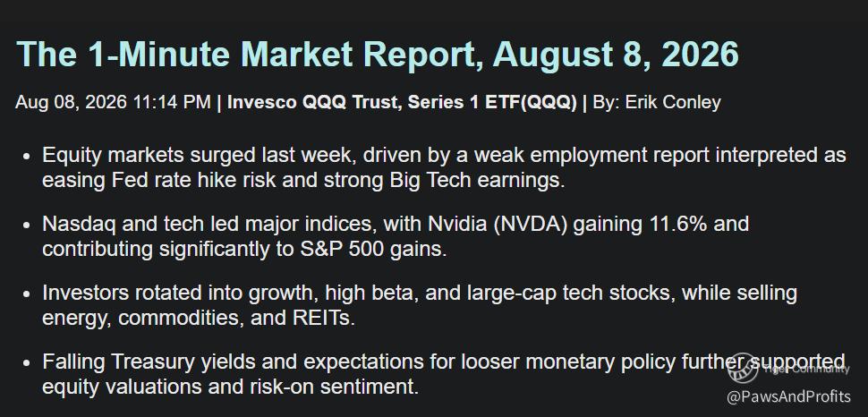Click the bullet dot before 'Falling Treasury yields'
The height and width of the screenshot is (417, 868).
(x=27, y=363)
